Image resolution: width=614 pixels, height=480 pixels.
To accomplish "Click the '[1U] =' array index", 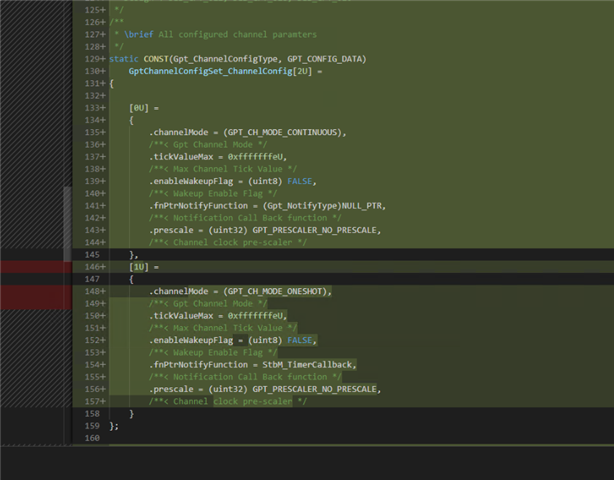I will tap(144, 267).
